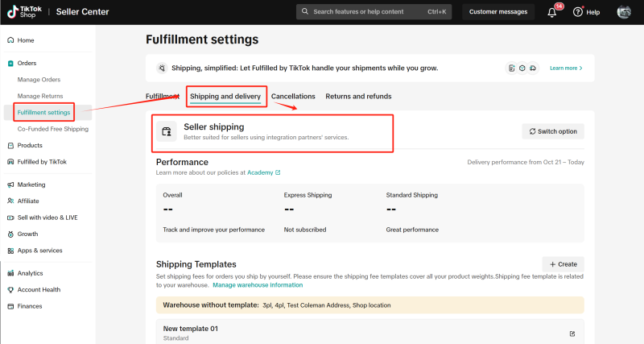644x344 pixels.
Task: Click the TikTok Shop logo
Action: pos(25,12)
